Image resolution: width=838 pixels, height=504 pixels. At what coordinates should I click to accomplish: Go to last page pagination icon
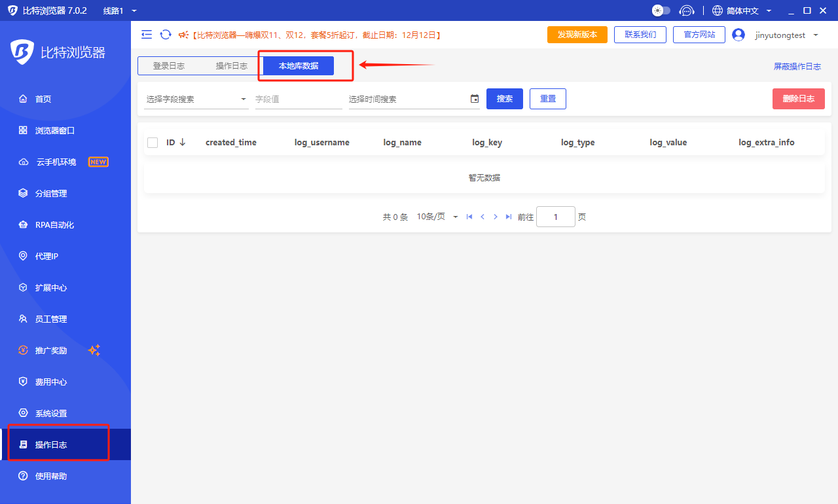pyautogui.click(x=509, y=217)
